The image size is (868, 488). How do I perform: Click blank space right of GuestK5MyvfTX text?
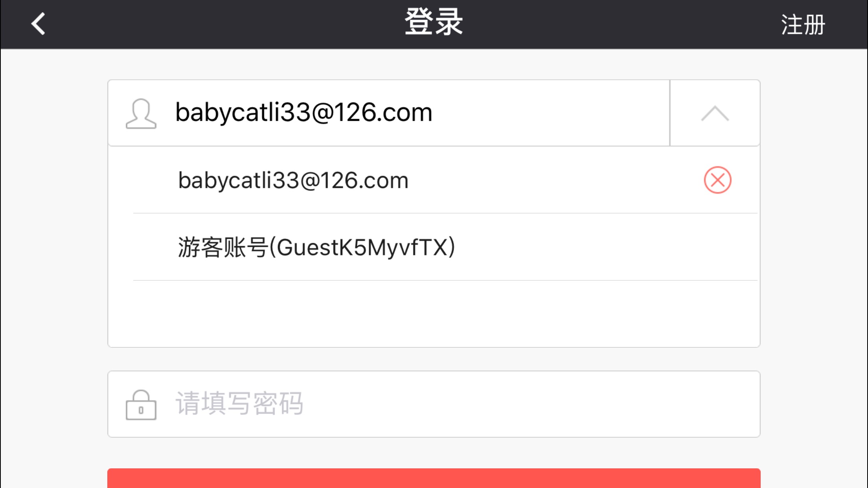(605, 247)
